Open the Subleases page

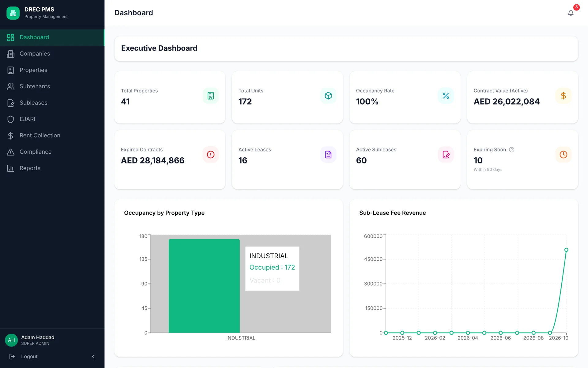52,103
